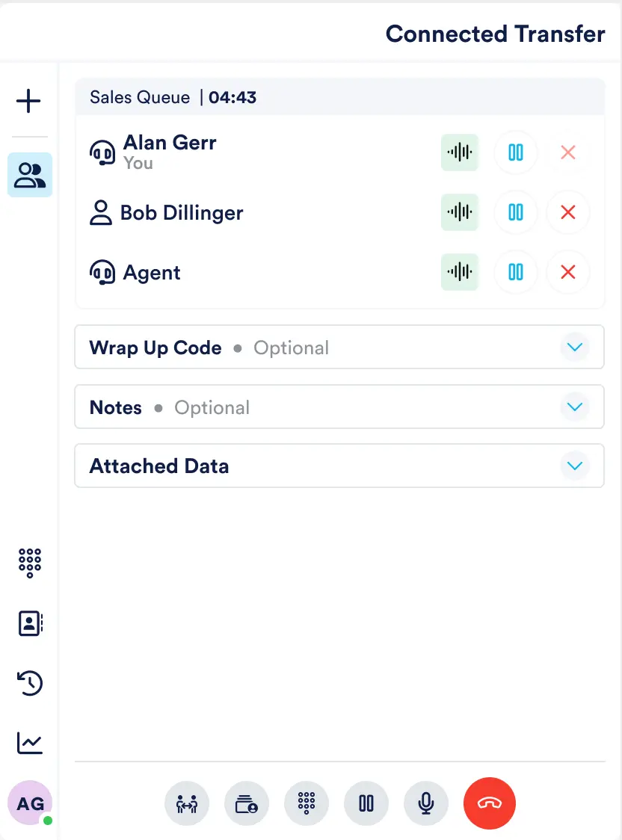The width and height of the screenshot is (622, 840).
Task: Select the active calls people icon
Action: click(x=29, y=174)
